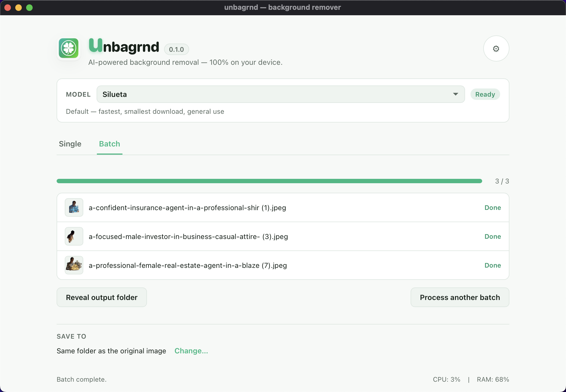This screenshot has height=392, width=566.
Task: Maximize window using green button
Action: tap(29, 8)
